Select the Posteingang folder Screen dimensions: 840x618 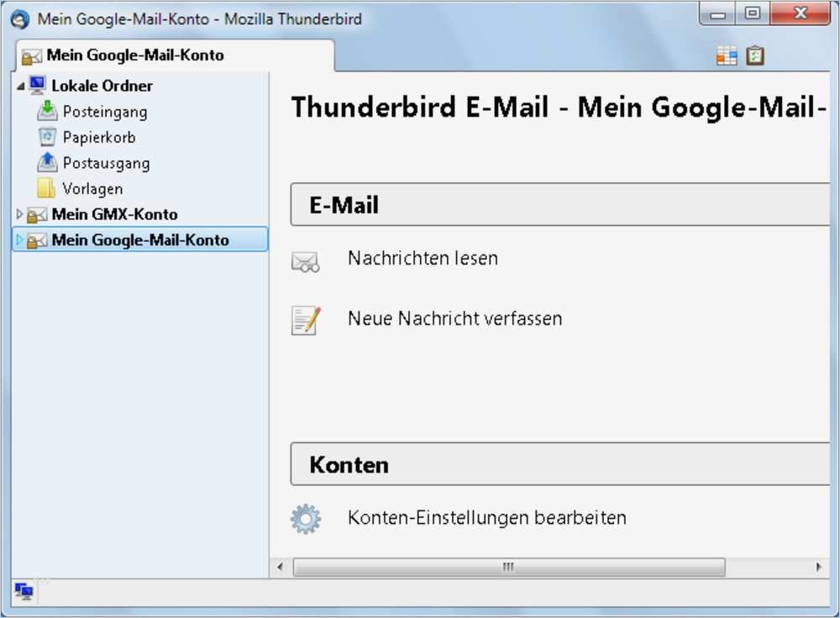105,112
